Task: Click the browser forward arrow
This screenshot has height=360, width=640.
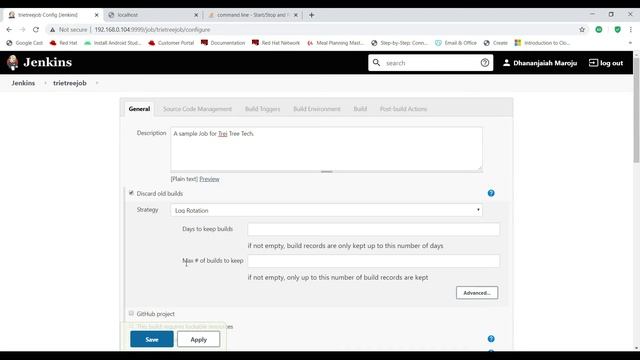Action: (22, 29)
